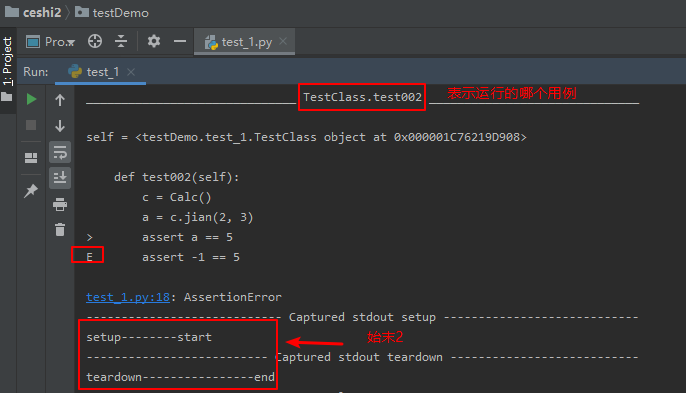Click the TestClass.test002 header text
This screenshot has height=393, width=686.
tap(362, 97)
